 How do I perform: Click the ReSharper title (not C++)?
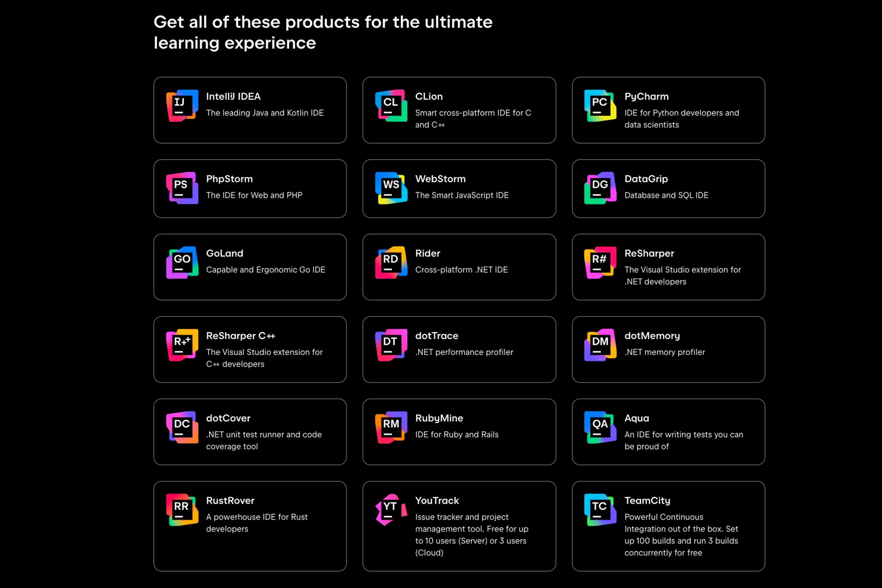pos(649,253)
